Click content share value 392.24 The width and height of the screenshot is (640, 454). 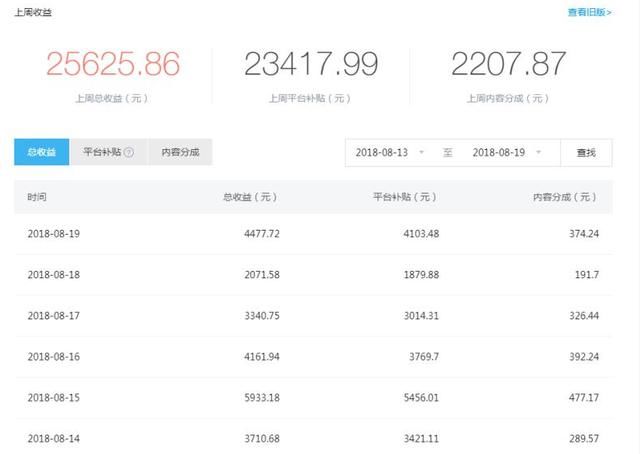point(584,357)
